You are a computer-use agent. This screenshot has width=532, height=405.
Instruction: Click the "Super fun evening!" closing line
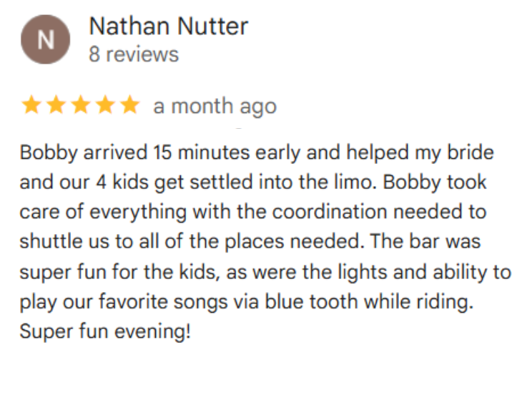(105, 333)
